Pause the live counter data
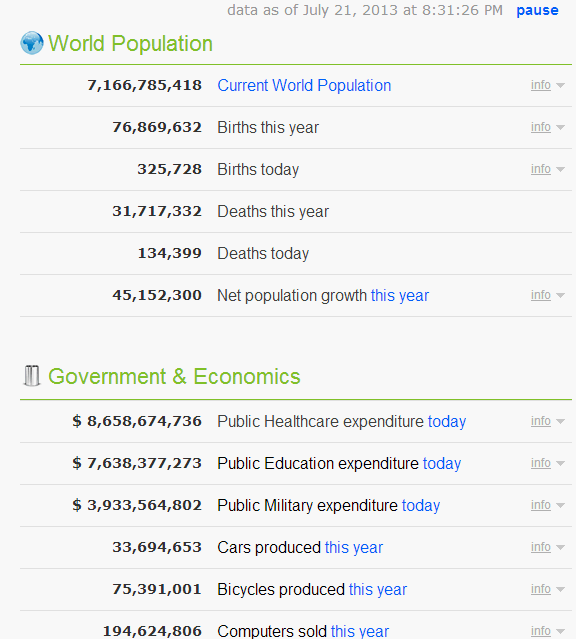Image resolution: width=576 pixels, height=639 pixels. tap(537, 10)
